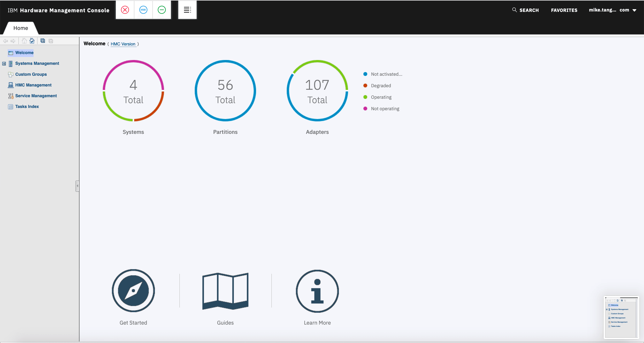Click the magnifier icon beside SEARCH
The height and width of the screenshot is (343, 644).
[x=514, y=10]
